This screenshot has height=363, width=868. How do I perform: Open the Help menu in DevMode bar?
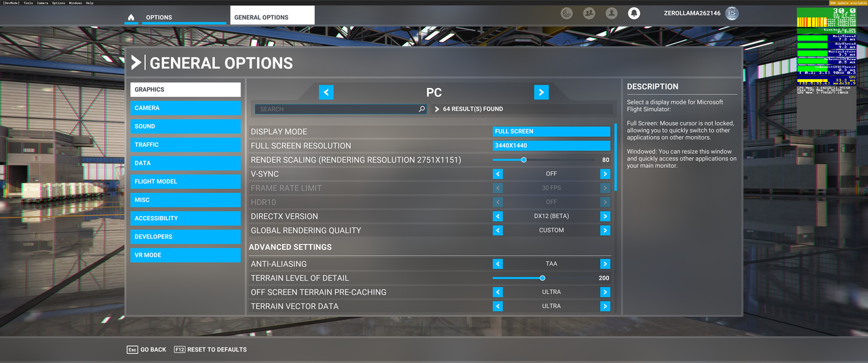90,3
